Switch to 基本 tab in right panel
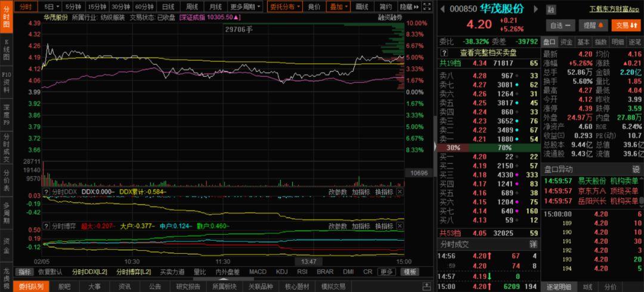644x292 pixels. [x=583, y=42]
